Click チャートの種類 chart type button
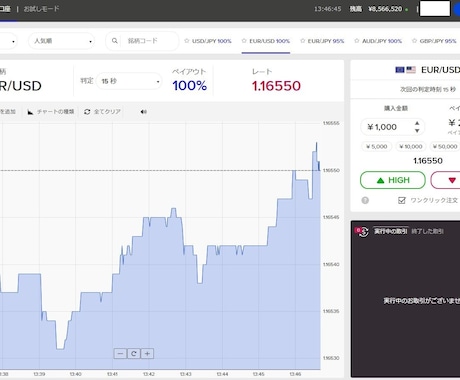This screenshot has width=460, height=380. tap(51, 112)
